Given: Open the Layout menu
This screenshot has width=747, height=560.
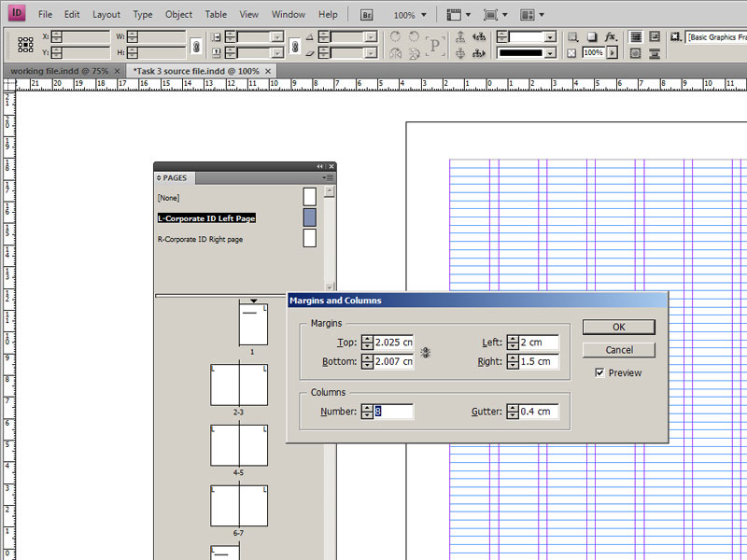Looking at the screenshot, I should [106, 15].
